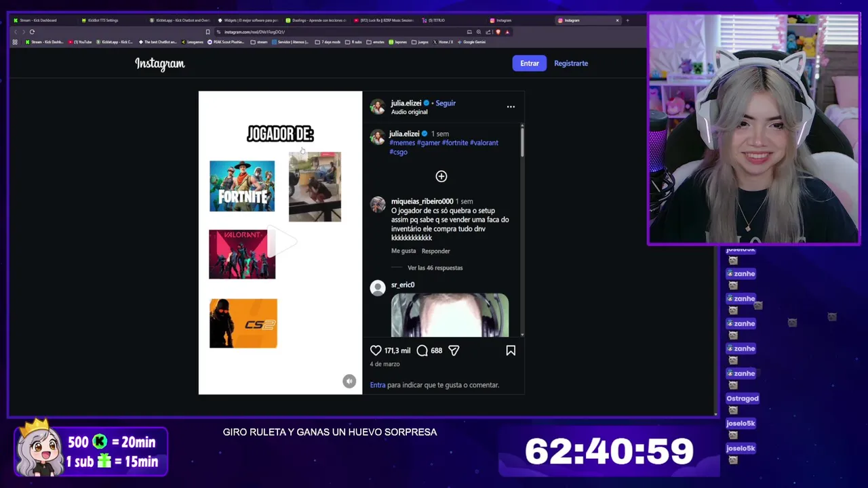This screenshot has height=488, width=868.
Task: Open the R subs bookmarks folder
Action: 353,42
